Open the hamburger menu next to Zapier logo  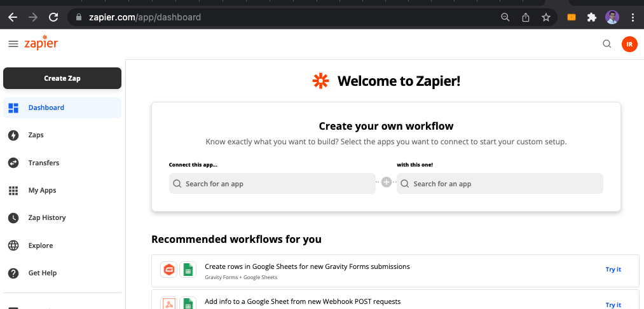[13, 44]
